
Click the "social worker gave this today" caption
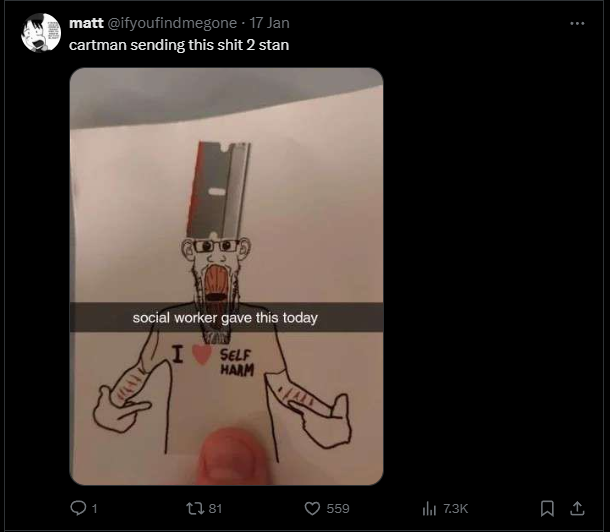pos(225,318)
